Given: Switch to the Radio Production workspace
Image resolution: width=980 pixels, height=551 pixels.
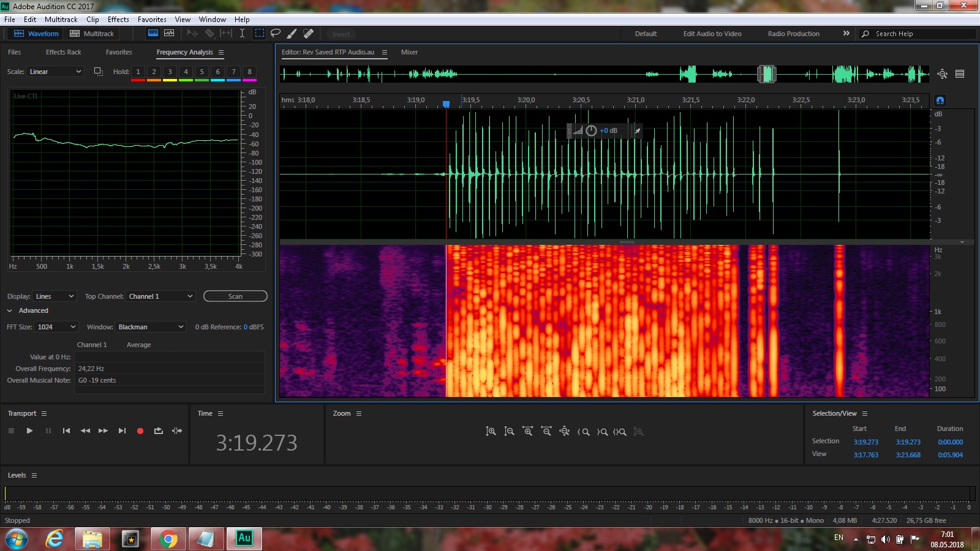Looking at the screenshot, I should click(x=793, y=34).
